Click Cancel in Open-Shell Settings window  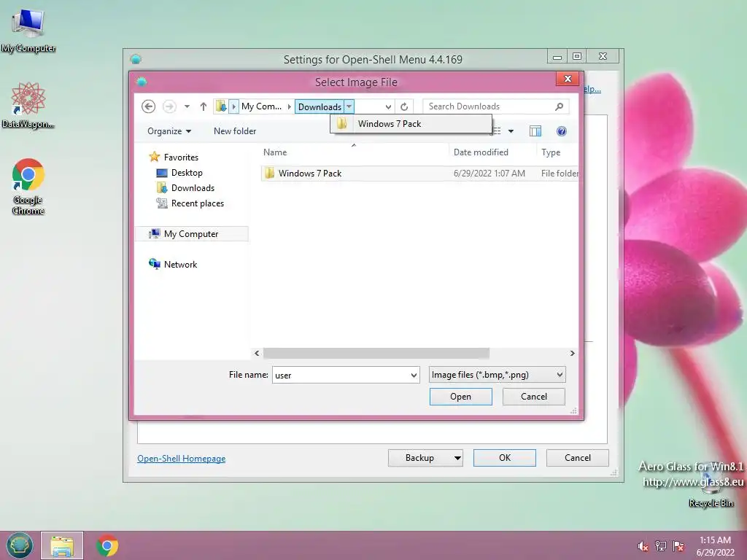click(x=578, y=458)
